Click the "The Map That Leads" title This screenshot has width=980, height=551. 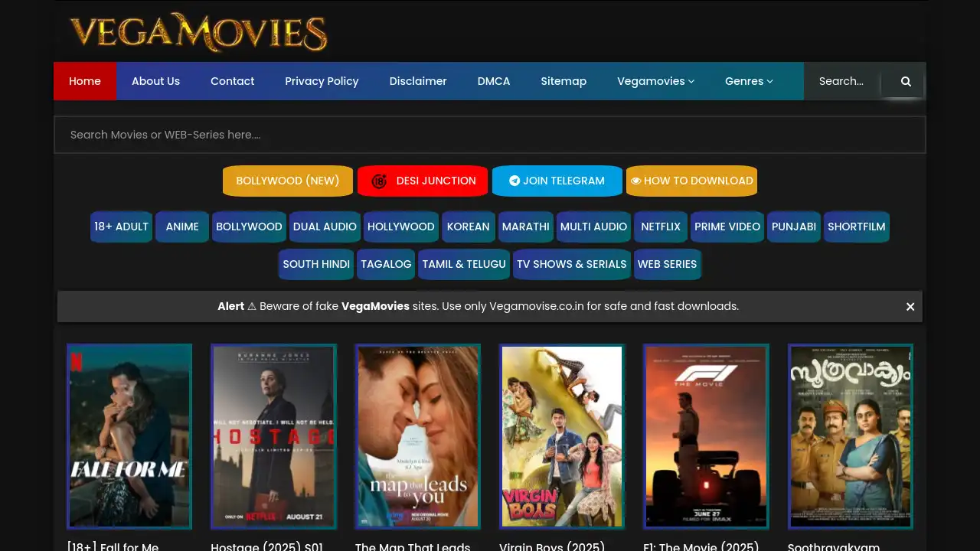point(413,546)
